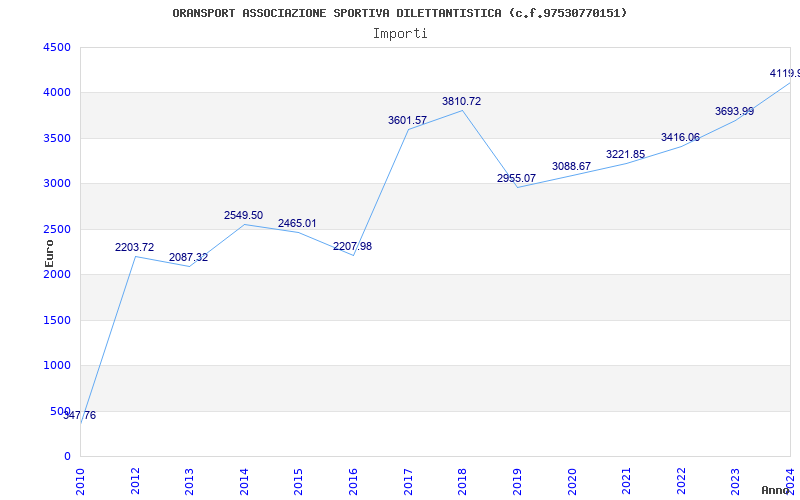This screenshot has width=800, height=500.
Task: Click the x-axis year label 2018
Action: [462, 481]
